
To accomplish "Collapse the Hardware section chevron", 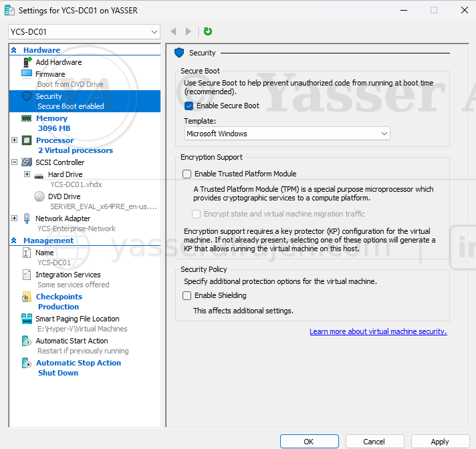I will (x=13, y=50).
